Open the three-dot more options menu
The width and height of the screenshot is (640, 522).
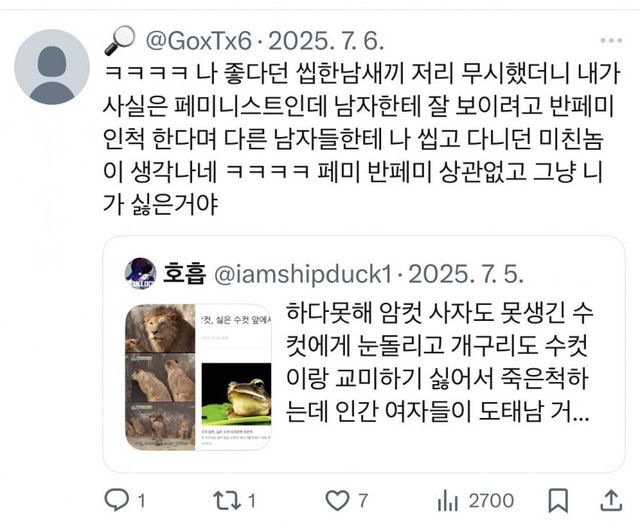(x=611, y=40)
